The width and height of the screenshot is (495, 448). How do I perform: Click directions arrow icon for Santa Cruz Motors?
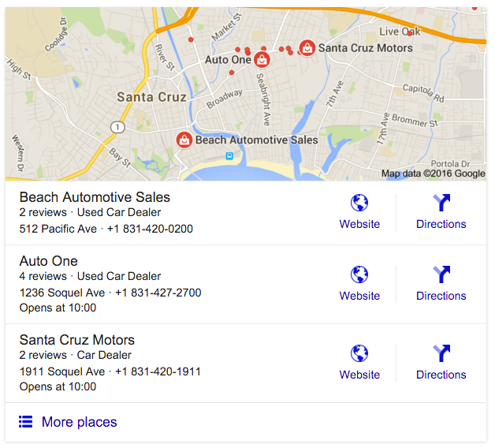[x=441, y=353]
